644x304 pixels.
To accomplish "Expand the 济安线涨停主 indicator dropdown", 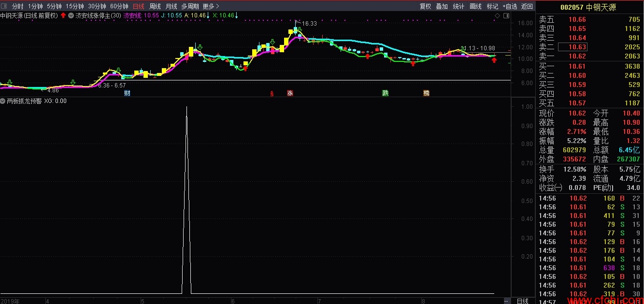I will (x=71, y=15).
